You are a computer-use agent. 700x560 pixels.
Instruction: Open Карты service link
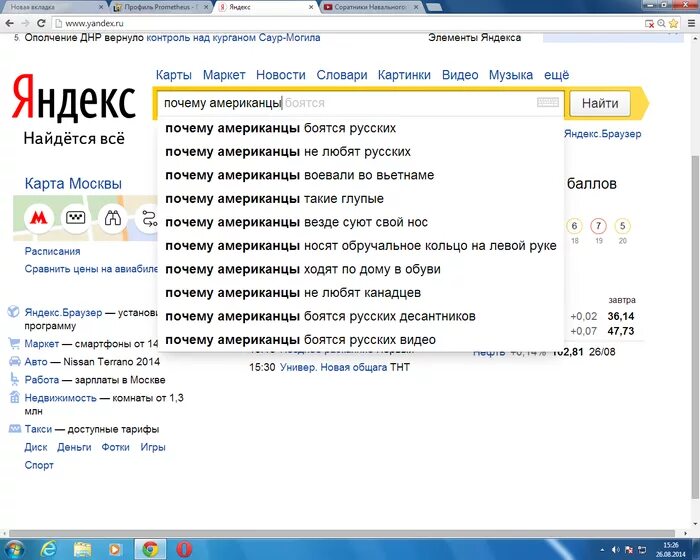pos(174,75)
